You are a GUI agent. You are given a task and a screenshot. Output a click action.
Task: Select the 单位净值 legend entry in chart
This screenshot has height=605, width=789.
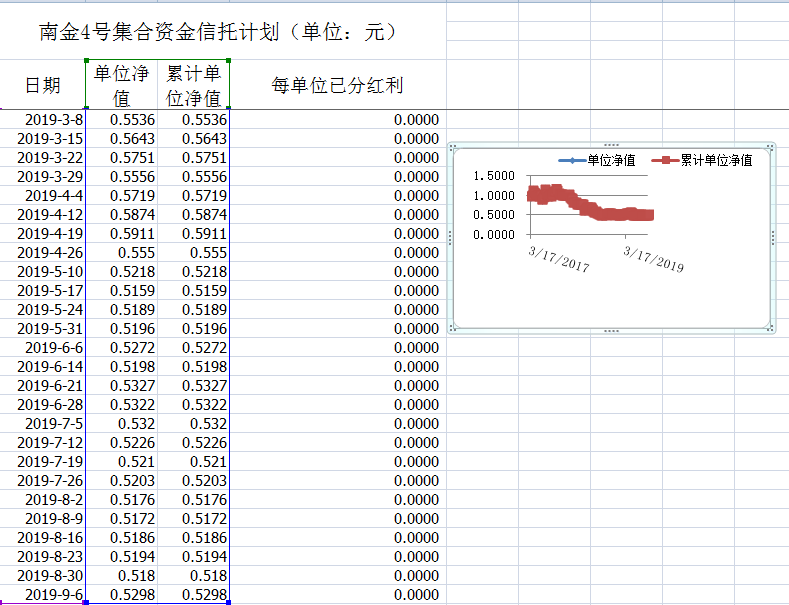[597, 161]
